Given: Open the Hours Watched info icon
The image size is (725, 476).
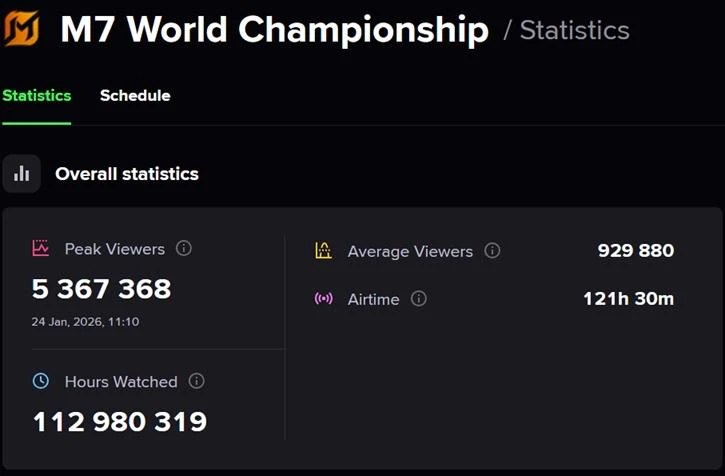Looking at the screenshot, I should coord(197,381).
